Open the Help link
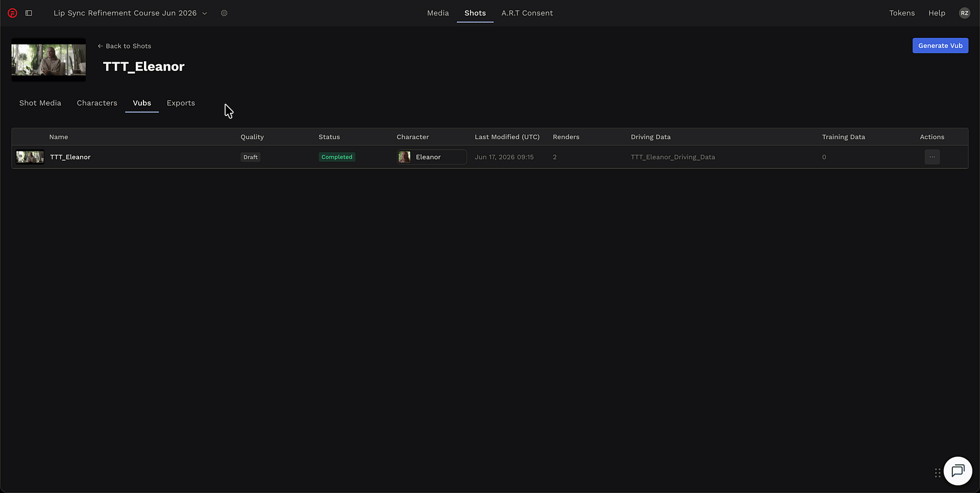The width and height of the screenshot is (980, 493). [x=937, y=13]
